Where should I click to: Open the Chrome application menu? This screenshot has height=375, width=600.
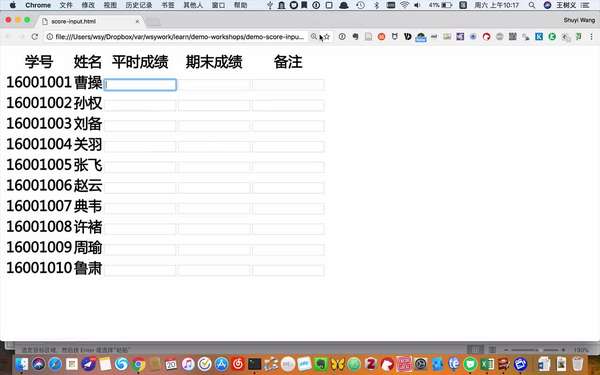(38, 5)
